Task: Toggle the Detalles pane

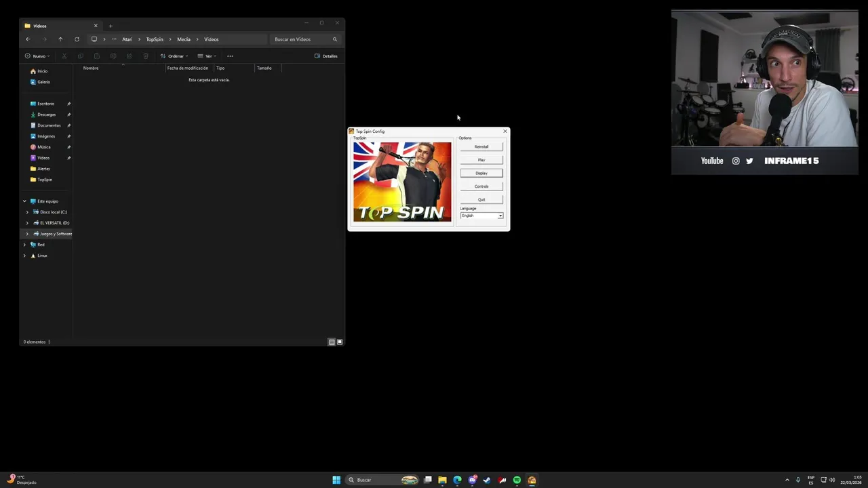Action: pos(326,56)
